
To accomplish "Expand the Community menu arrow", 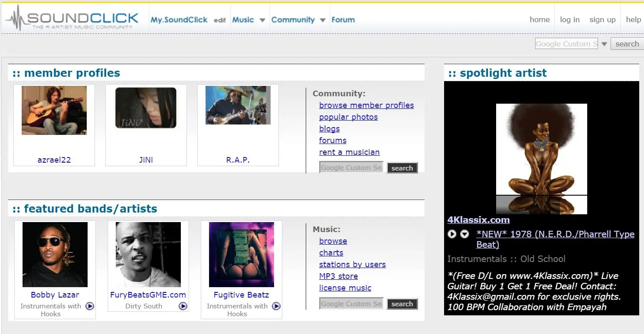I will [323, 20].
